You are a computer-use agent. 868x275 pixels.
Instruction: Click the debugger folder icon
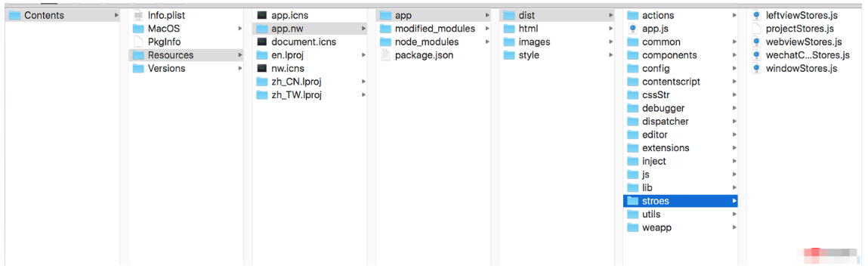point(633,109)
